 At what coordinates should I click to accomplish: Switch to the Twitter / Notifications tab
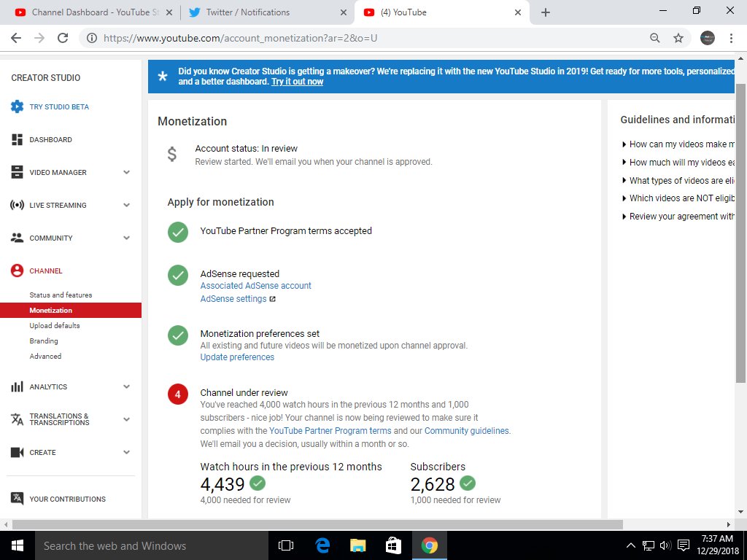click(267, 12)
